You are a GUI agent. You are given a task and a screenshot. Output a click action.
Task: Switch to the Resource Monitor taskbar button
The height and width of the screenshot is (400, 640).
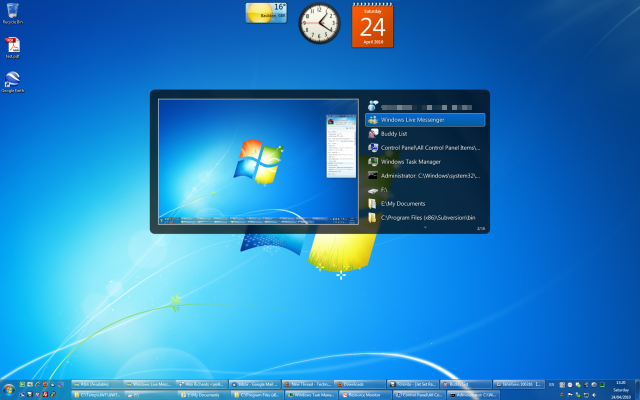pyautogui.click(x=365, y=395)
